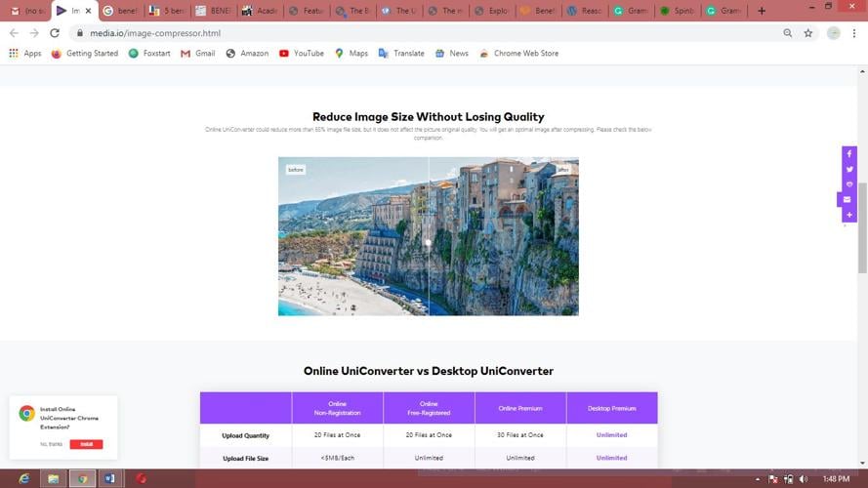Open the YouTube bookmark
The image size is (868, 488).
tap(302, 53)
